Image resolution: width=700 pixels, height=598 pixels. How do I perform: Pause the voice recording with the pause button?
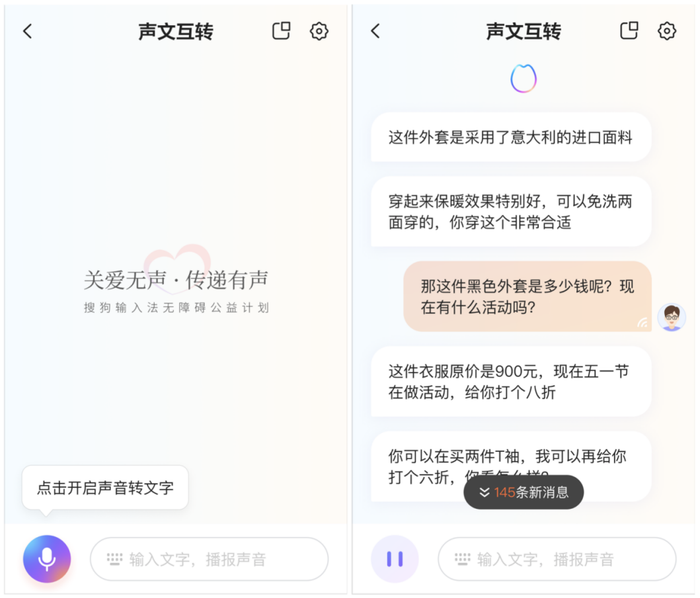coord(395,559)
